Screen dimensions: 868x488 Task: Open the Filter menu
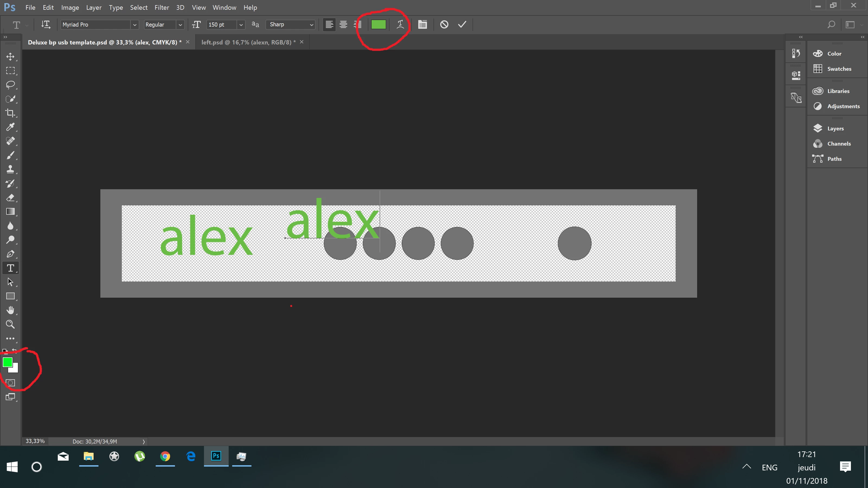(x=161, y=7)
